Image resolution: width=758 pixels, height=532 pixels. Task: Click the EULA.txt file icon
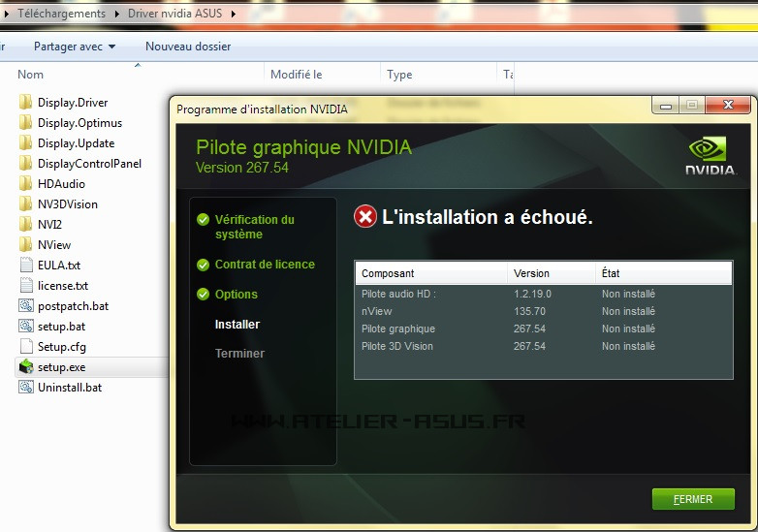[x=26, y=265]
